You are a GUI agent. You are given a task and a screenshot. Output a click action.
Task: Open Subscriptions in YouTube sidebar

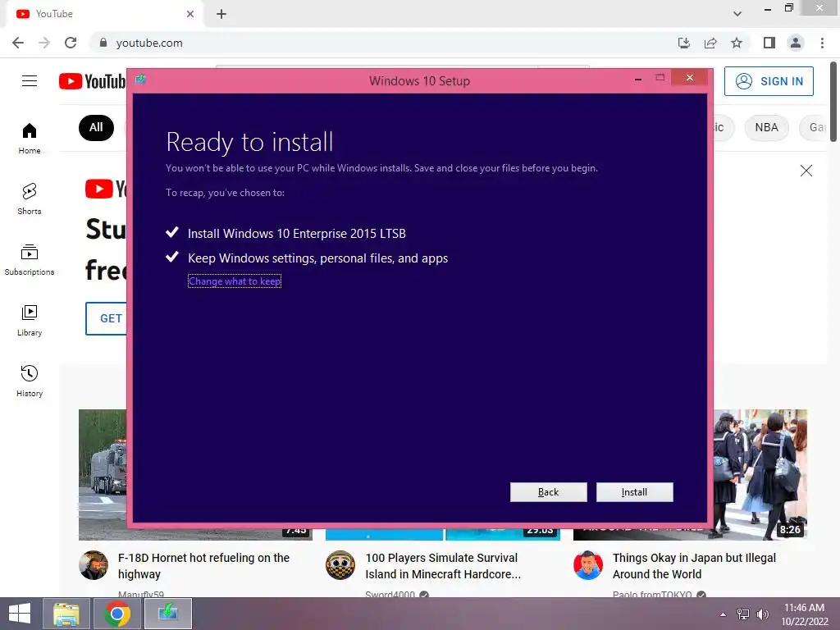click(30, 260)
